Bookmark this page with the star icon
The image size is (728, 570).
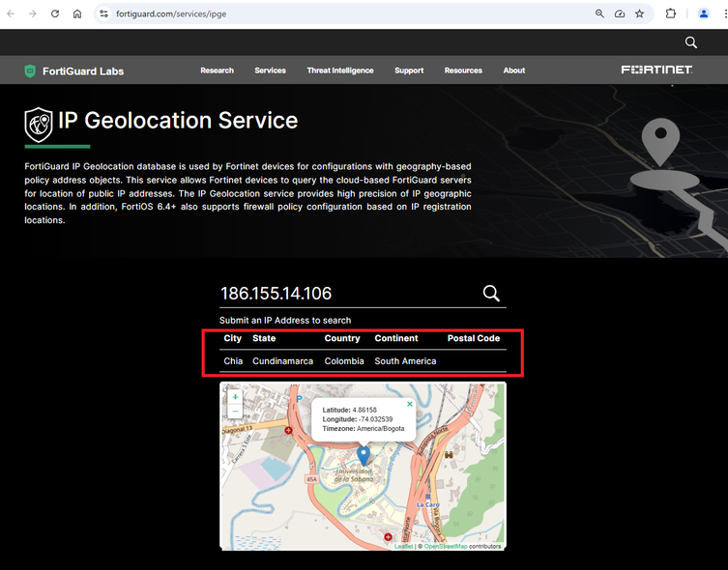coord(639,14)
